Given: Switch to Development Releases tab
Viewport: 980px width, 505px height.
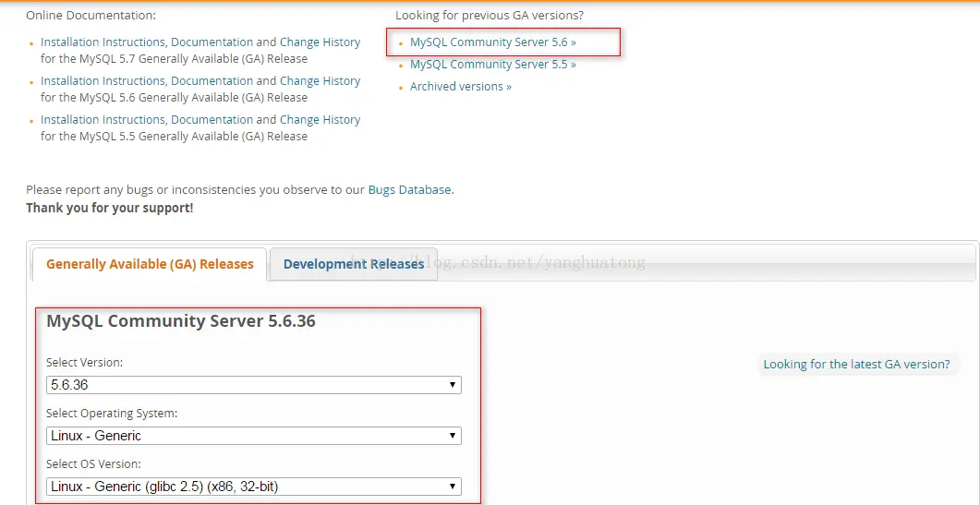Looking at the screenshot, I should 354,264.
